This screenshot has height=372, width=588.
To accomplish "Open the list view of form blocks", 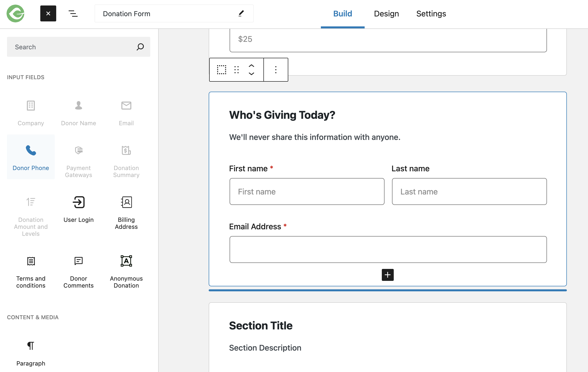I will (73, 14).
